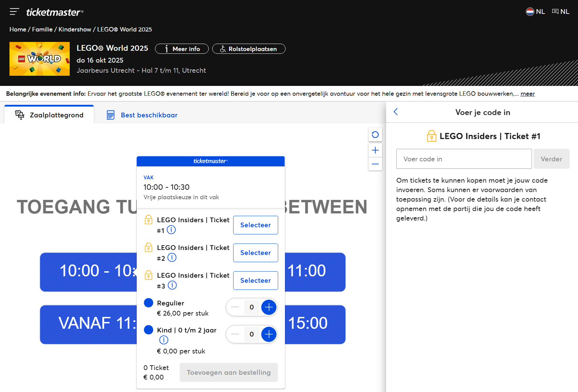
Task: Open the country selector flag NL
Action: (535, 11)
